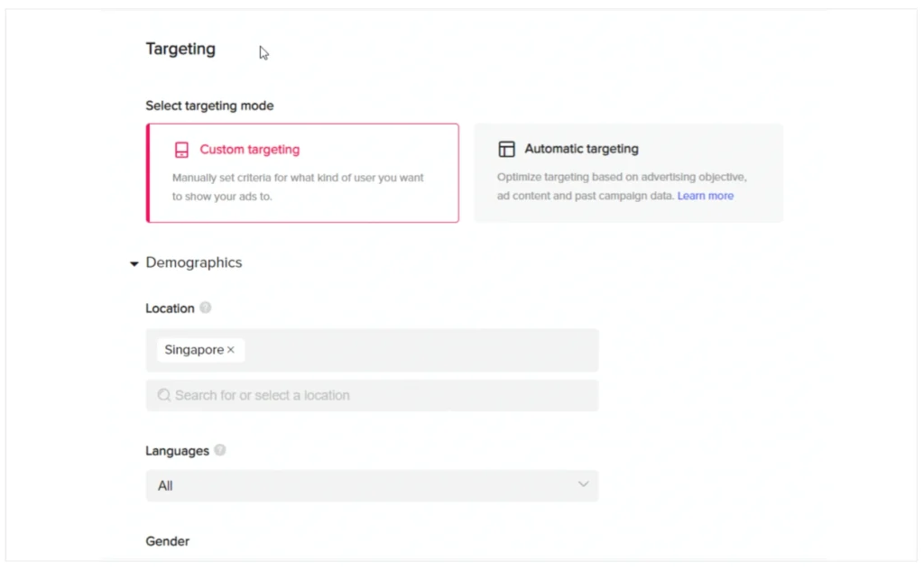
Task: Expand the Automatic targeting option card
Action: tap(629, 171)
